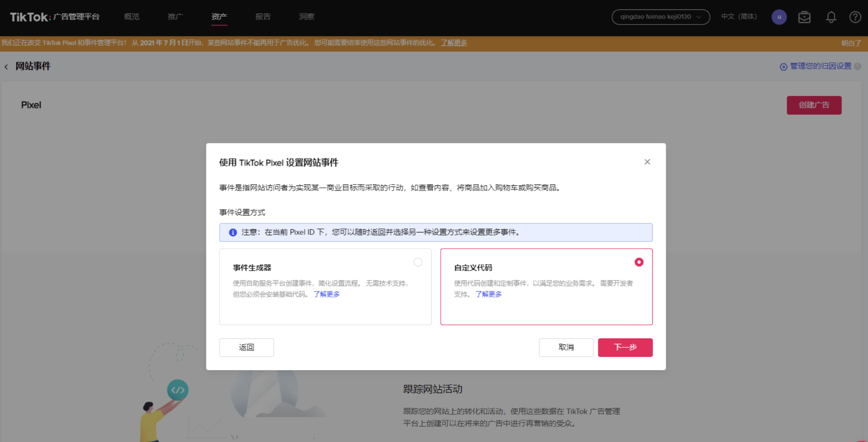Click the 下一步 button
This screenshot has width=868, height=442.
point(625,348)
